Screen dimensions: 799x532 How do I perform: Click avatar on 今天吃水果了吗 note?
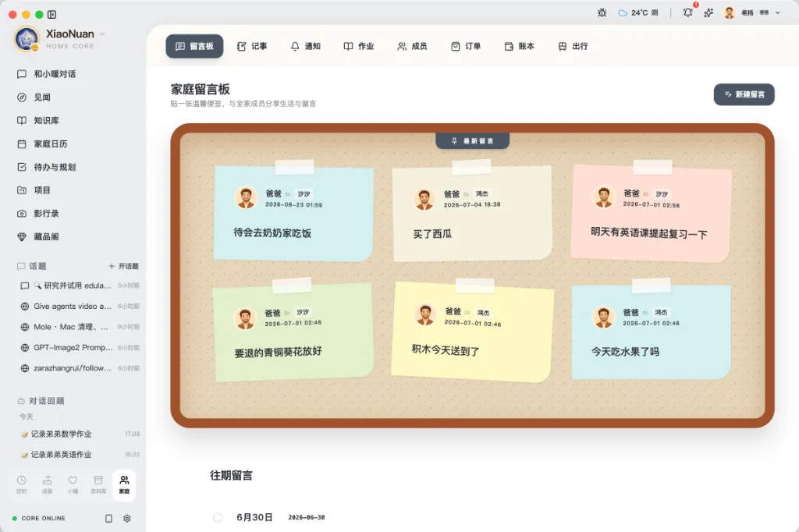click(603, 317)
